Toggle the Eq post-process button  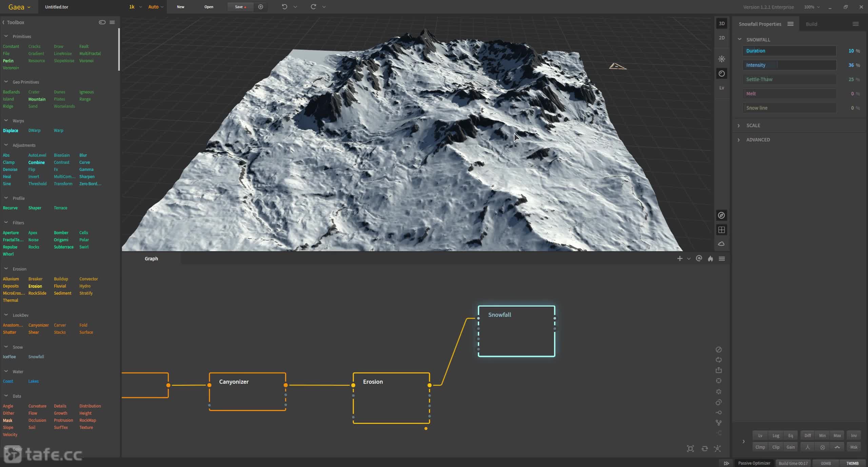790,436
